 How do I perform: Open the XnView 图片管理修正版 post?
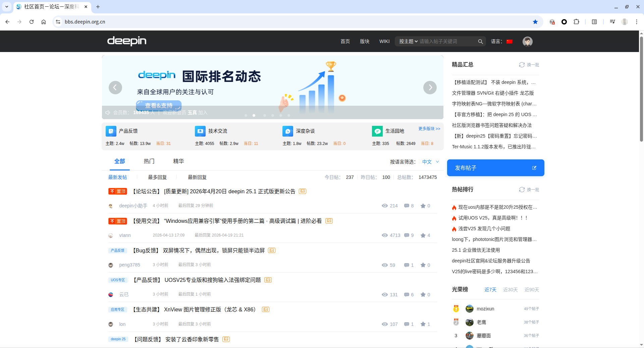194,309
